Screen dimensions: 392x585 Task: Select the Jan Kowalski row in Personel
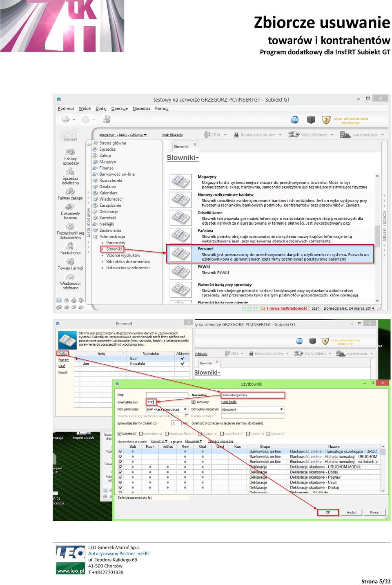(132, 364)
